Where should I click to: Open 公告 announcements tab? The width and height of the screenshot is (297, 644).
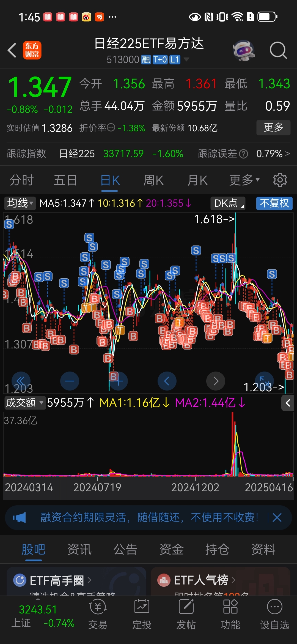125,550
